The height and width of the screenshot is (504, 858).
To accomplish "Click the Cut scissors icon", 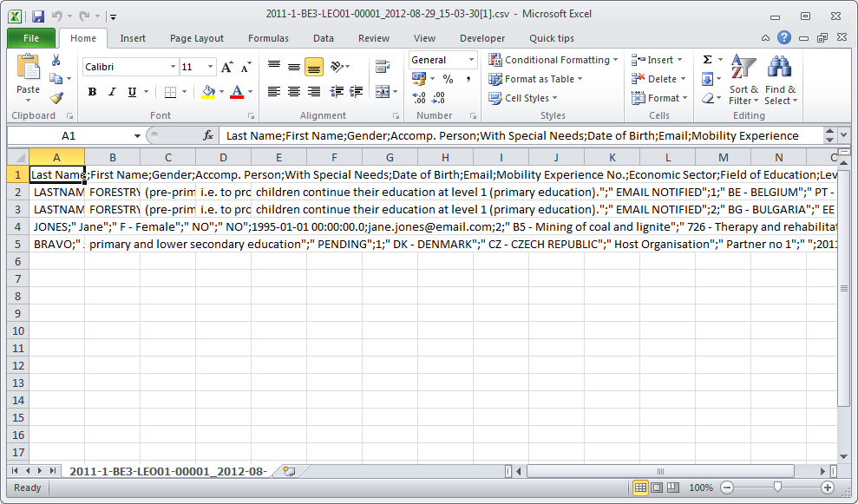I will click(x=56, y=60).
